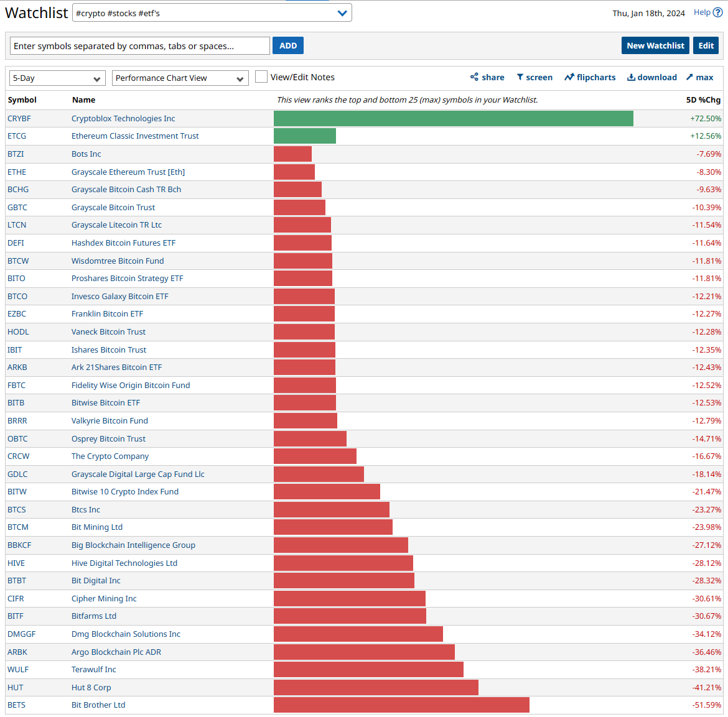Open ARBK symbol link
This screenshot has width=728, height=717.
17,652
